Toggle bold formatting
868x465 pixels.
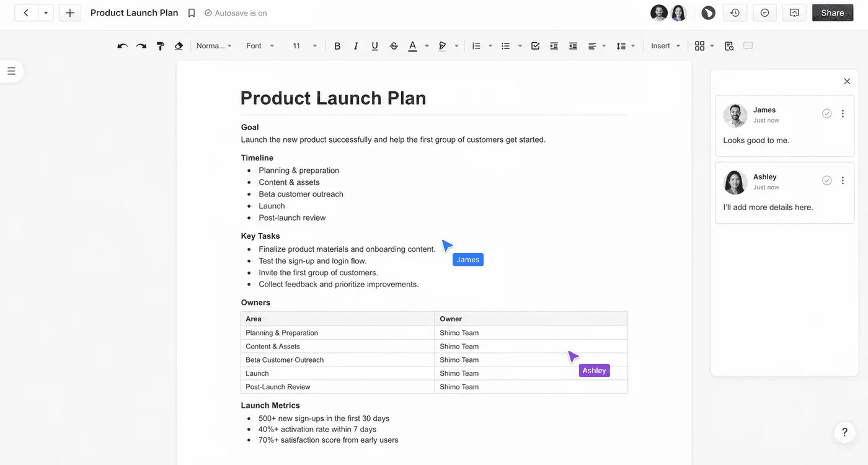337,46
